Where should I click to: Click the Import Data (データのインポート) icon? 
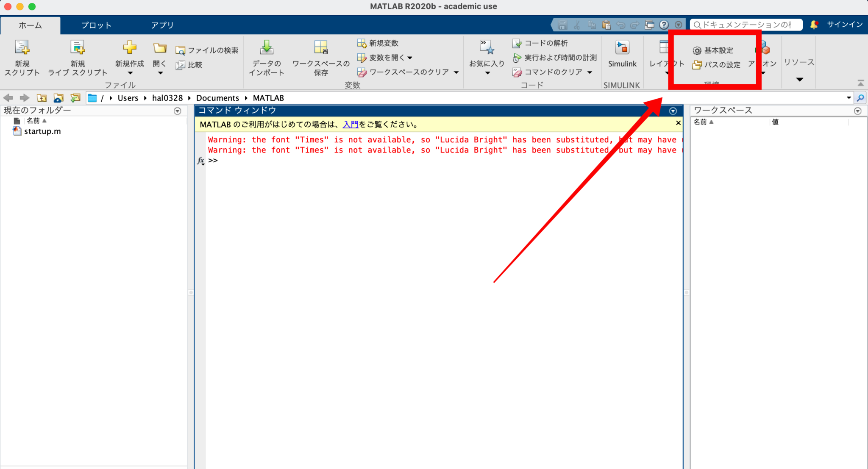point(267,47)
